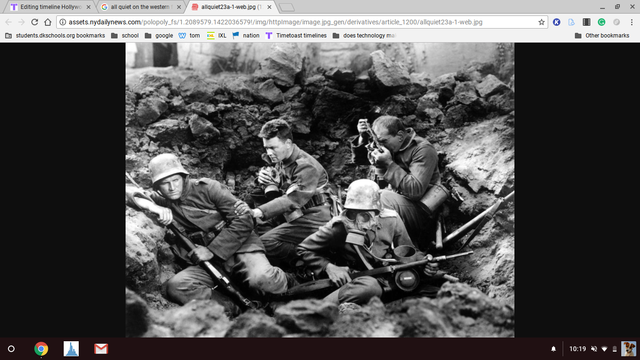Viewport: 640px width, 360px height.
Task: Go back with the back arrow
Action: (x=9, y=22)
